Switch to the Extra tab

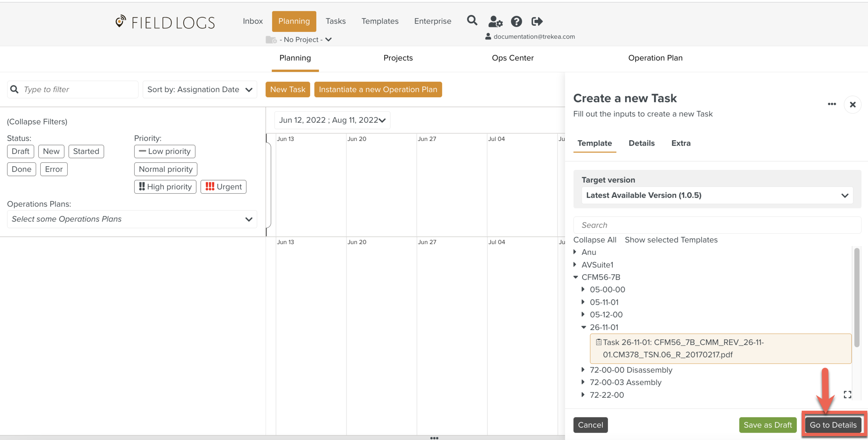[x=681, y=143]
